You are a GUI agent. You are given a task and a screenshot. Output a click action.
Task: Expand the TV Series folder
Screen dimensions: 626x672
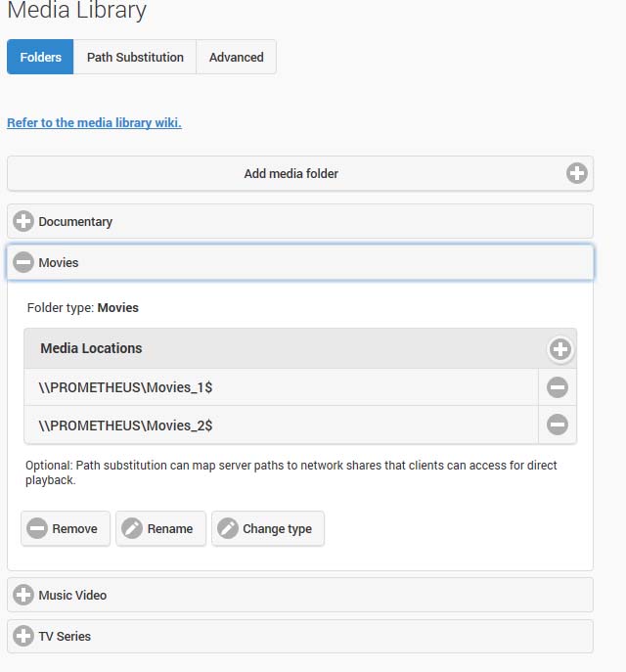(x=23, y=636)
